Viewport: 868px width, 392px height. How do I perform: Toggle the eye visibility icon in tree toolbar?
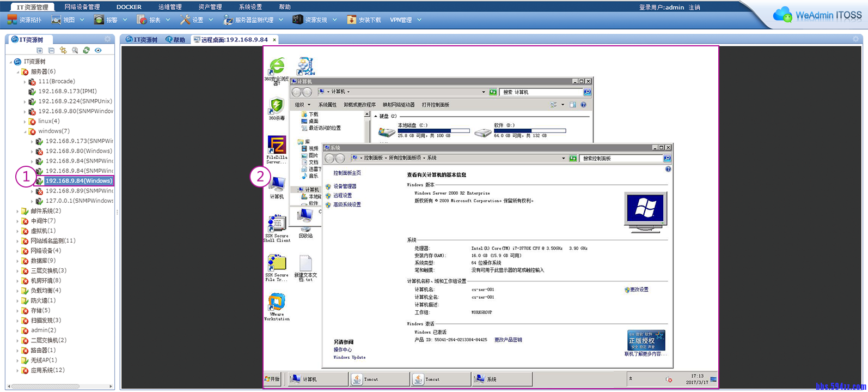[98, 50]
